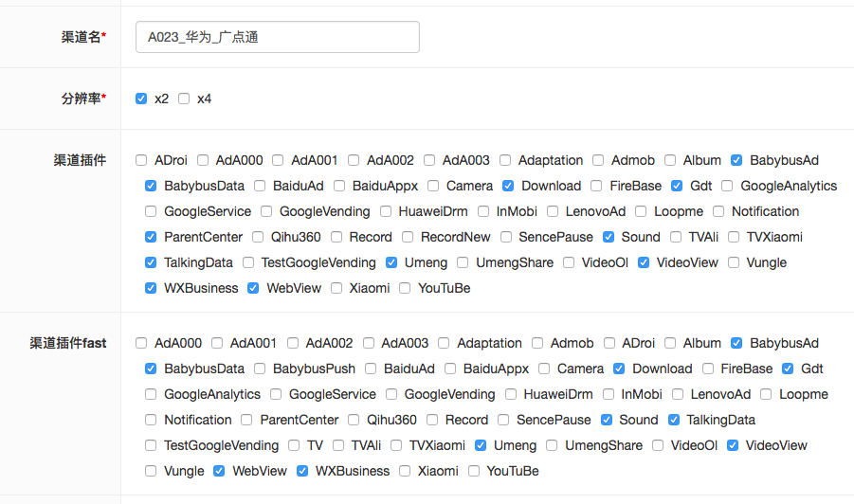
Task: Check Admob in the non-fast 渠道插件 group
Action: [598, 160]
